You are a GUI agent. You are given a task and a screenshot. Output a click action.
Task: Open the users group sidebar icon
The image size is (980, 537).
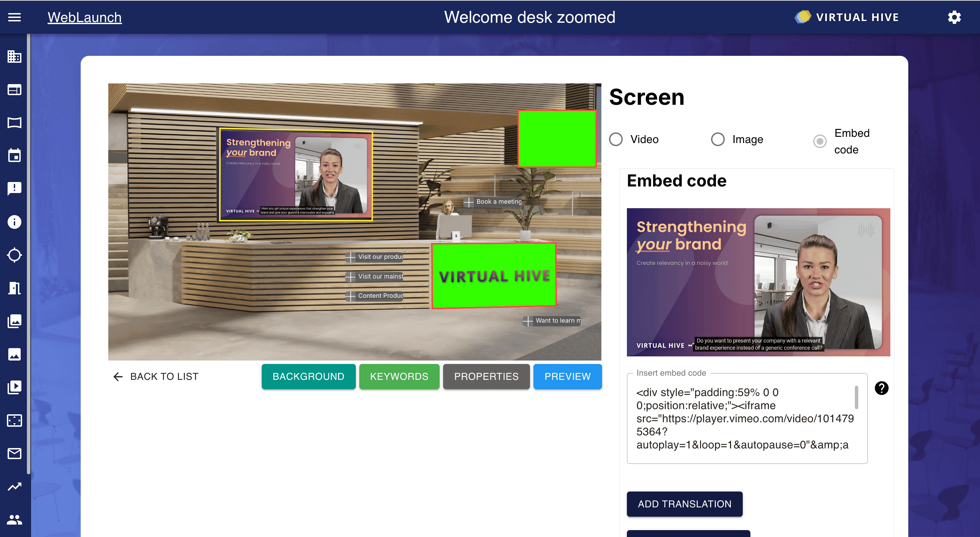point(14,519)
